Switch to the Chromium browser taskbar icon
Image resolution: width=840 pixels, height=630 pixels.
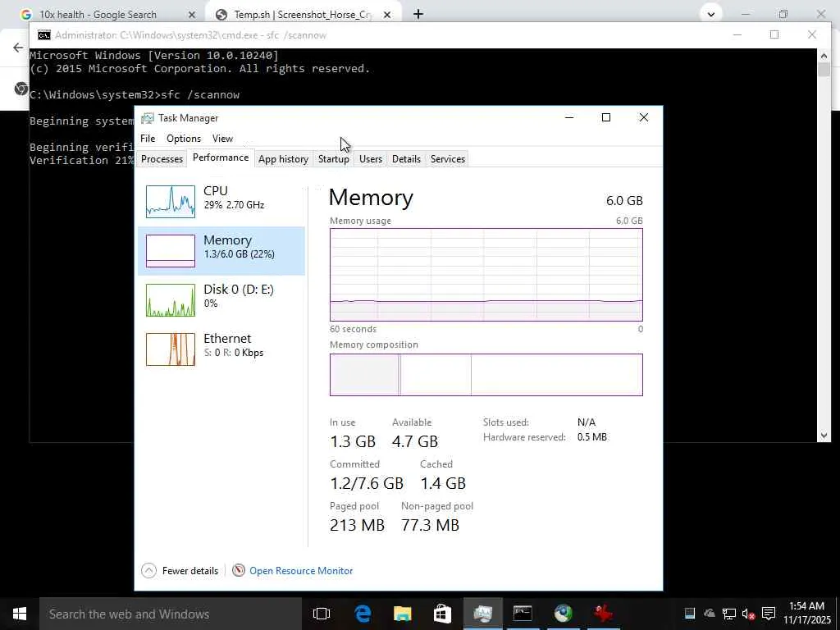[563, 614]
